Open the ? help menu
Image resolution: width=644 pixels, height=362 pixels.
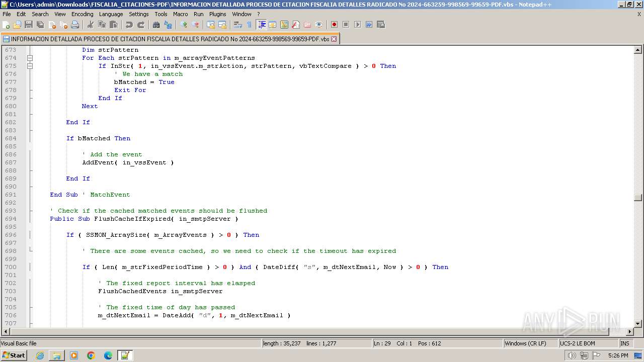point(259,14)
